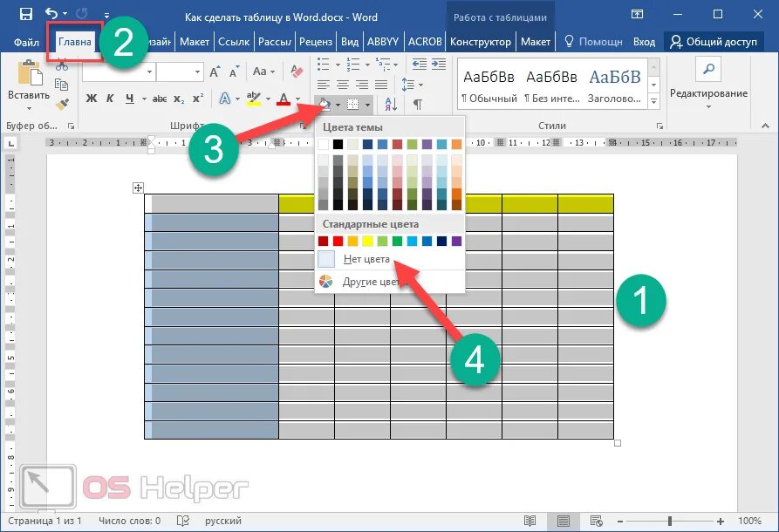This screenshot has height=532, width=779.
Task: Apply the Обычный style
Action: (489, 85)
